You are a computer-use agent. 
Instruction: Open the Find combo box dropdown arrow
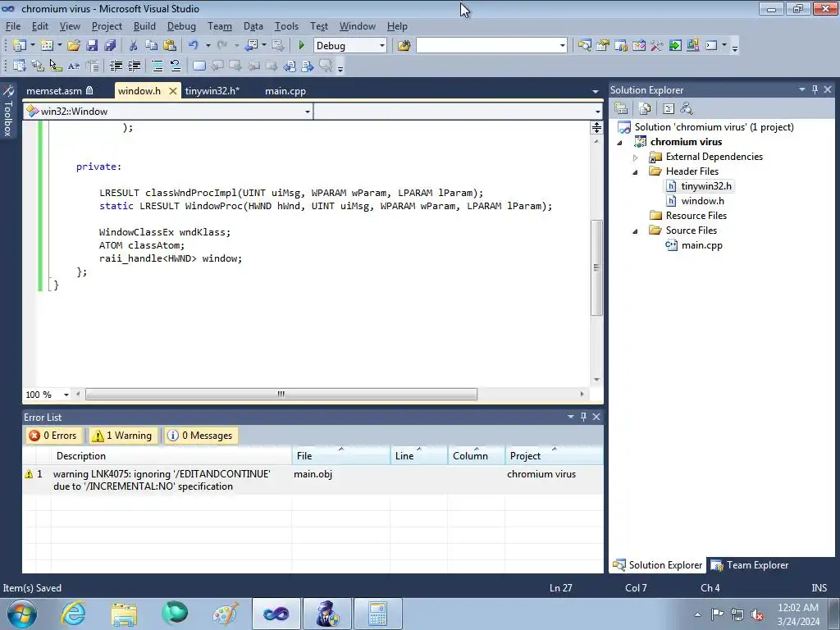pyautogui.click(x=562, y=46)
